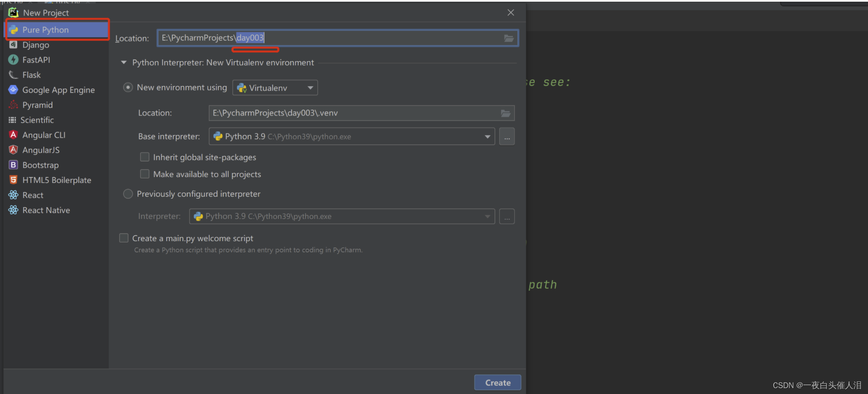Image resolution: width=868 pixels, height=394 pixels.
Task: Click ellipsis button beside Interpreter field
Action: tap(507, 216)
